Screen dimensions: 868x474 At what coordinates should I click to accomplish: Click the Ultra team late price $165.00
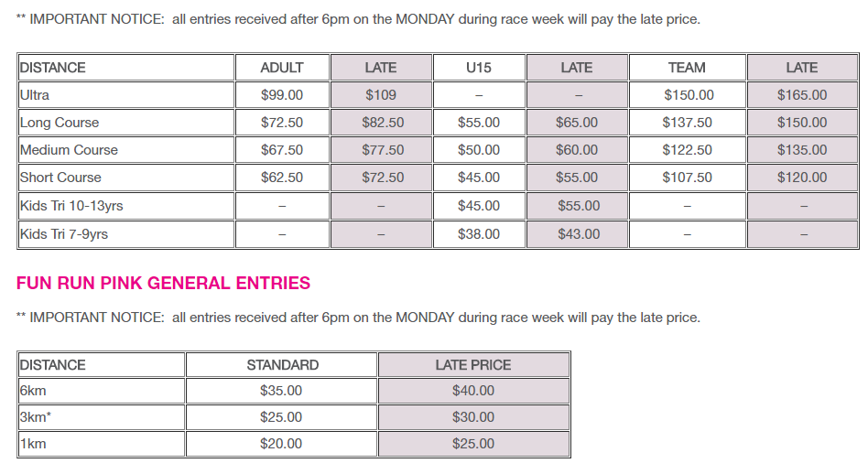tap(802, 95)
